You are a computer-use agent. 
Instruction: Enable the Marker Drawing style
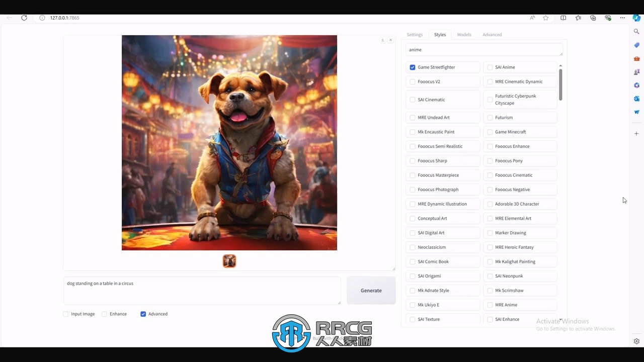coord(490,233)
